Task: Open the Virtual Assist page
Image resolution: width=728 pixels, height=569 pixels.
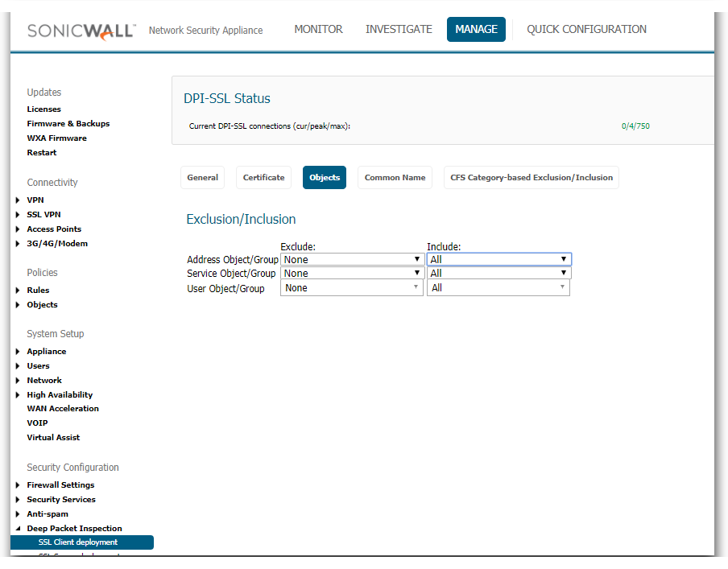Action: 53,437
